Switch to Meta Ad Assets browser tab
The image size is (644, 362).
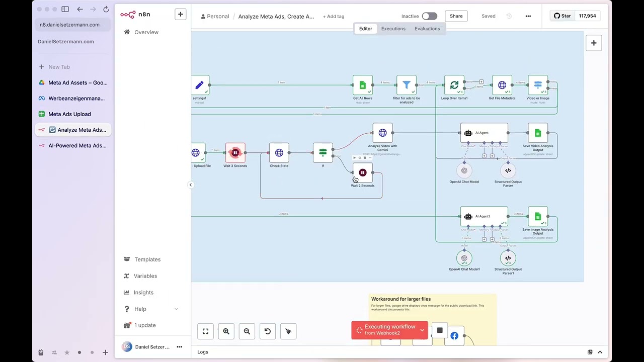(73, 82)
